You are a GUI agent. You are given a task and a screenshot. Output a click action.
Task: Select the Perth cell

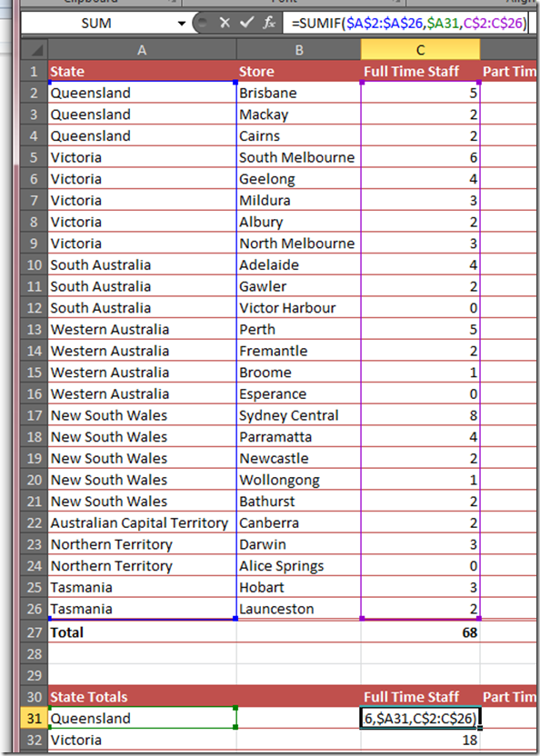[299, 329]
